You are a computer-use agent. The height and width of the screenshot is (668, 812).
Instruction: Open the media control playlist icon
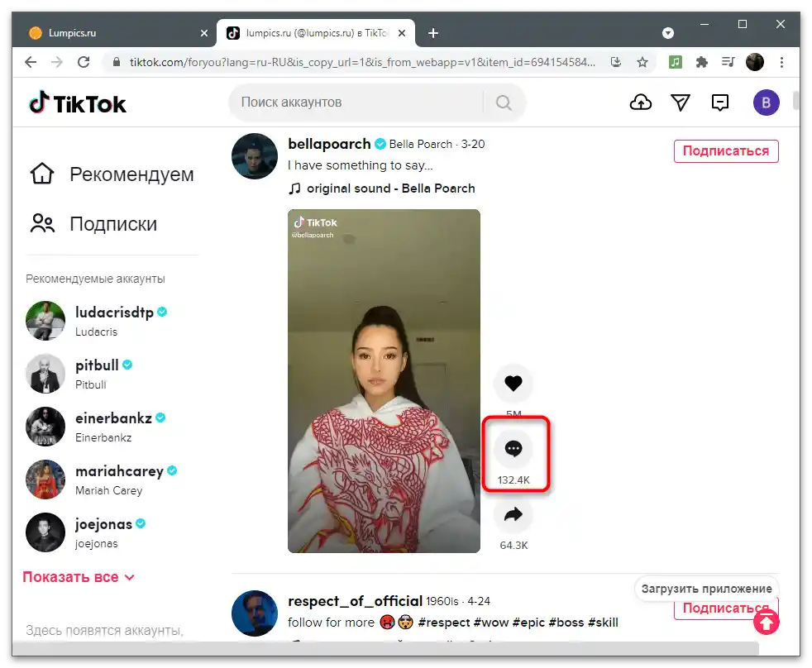point(728,62)
